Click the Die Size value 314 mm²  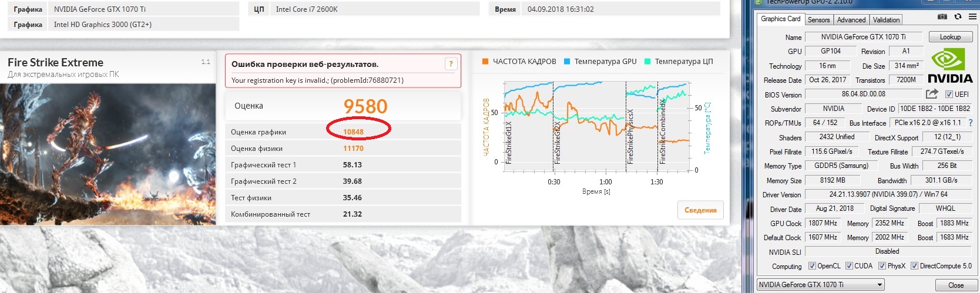click(906, 66)
